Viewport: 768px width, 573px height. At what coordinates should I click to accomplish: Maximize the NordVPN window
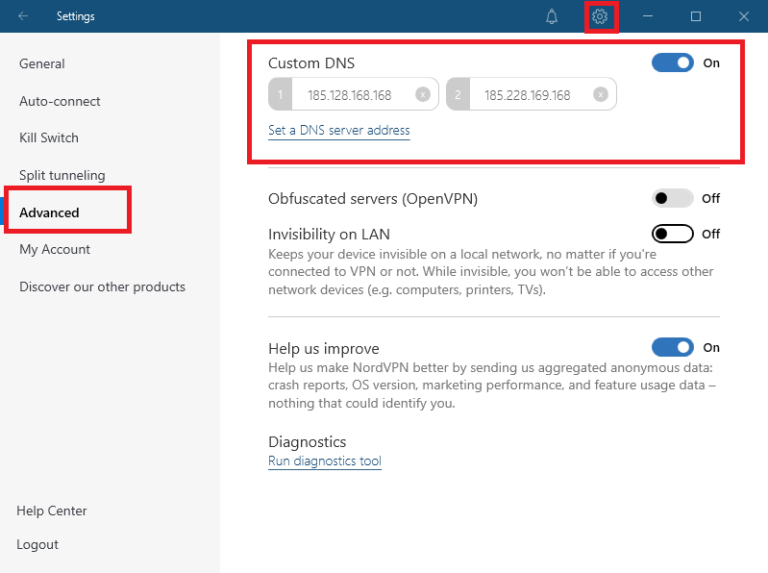(x=696, y=16)
